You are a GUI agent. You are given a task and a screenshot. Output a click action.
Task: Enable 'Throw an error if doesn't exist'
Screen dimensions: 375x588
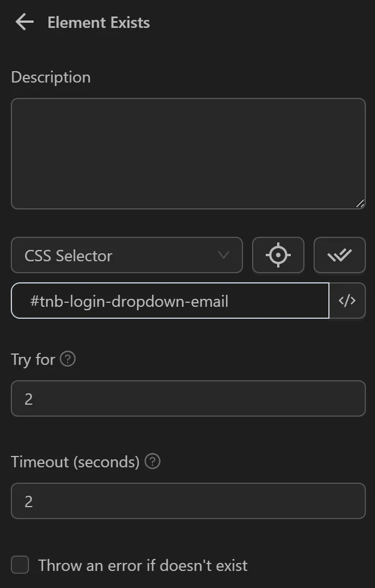[20, 565]
